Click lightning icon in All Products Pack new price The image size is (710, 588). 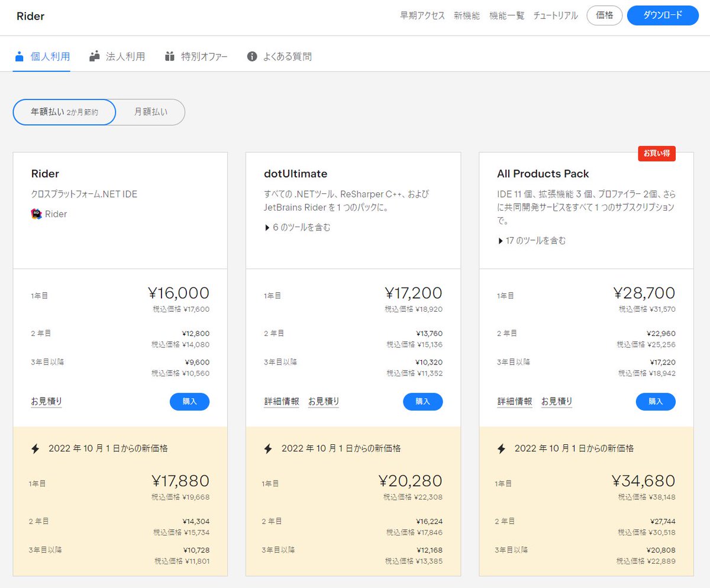point(501,448)
